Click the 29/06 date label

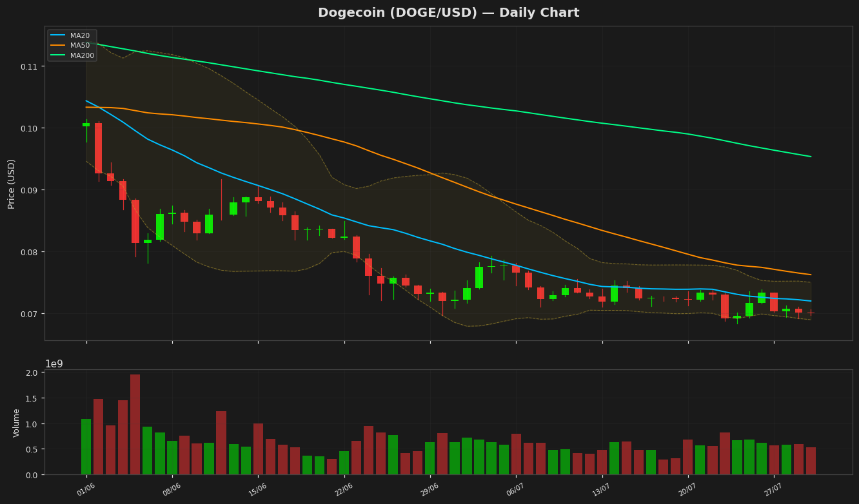point(429,490)
